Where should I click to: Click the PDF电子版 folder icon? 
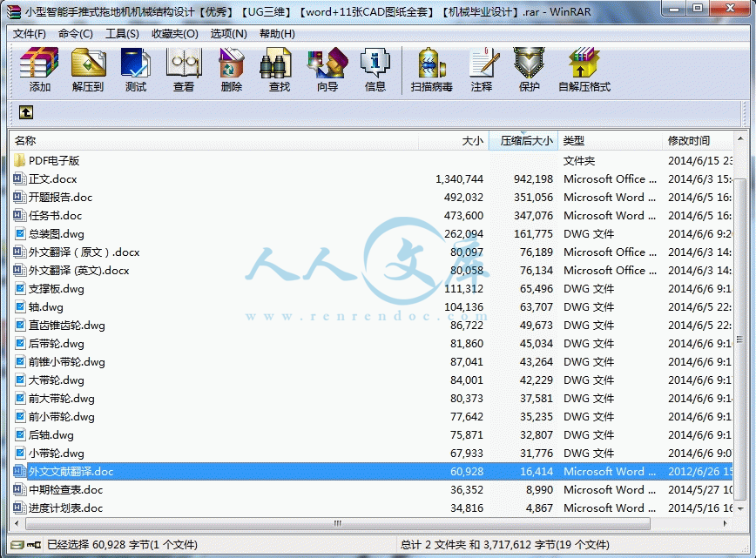(19, 160)
